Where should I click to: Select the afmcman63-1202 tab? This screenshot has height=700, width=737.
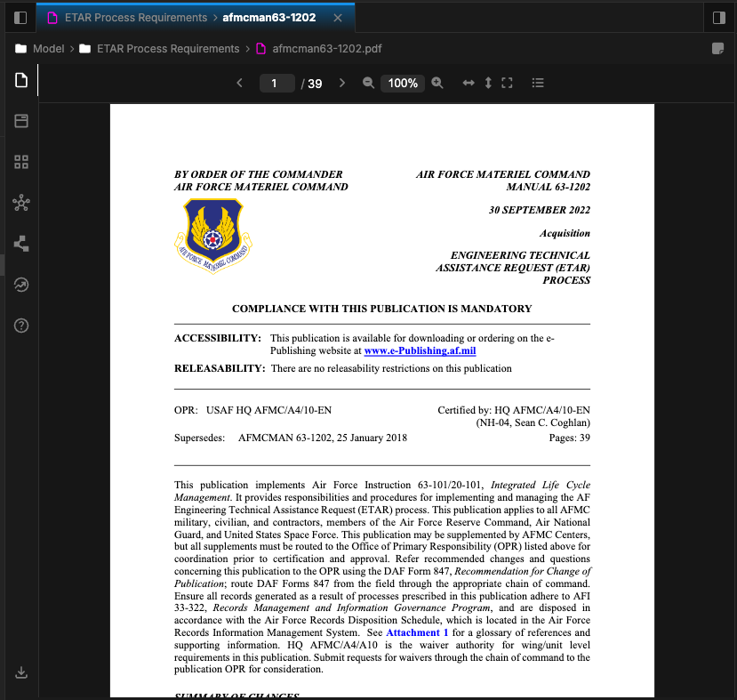[267, 16]
